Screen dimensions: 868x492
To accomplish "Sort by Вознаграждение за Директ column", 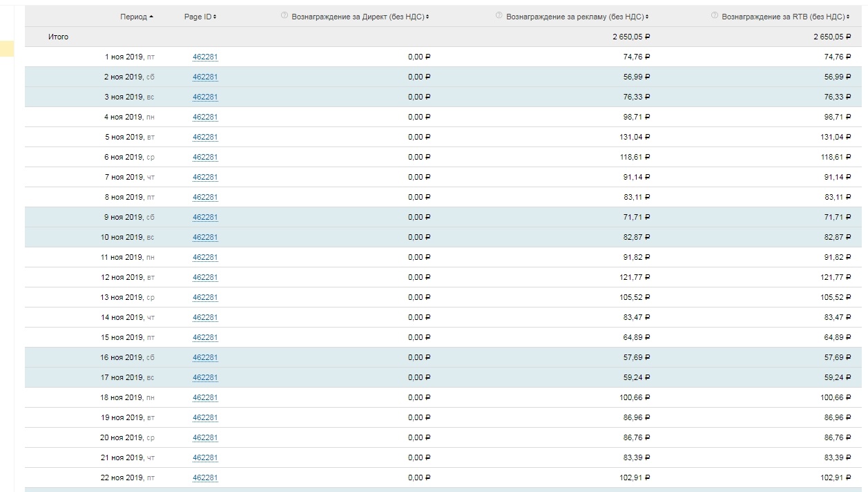I will click(360, 17).
